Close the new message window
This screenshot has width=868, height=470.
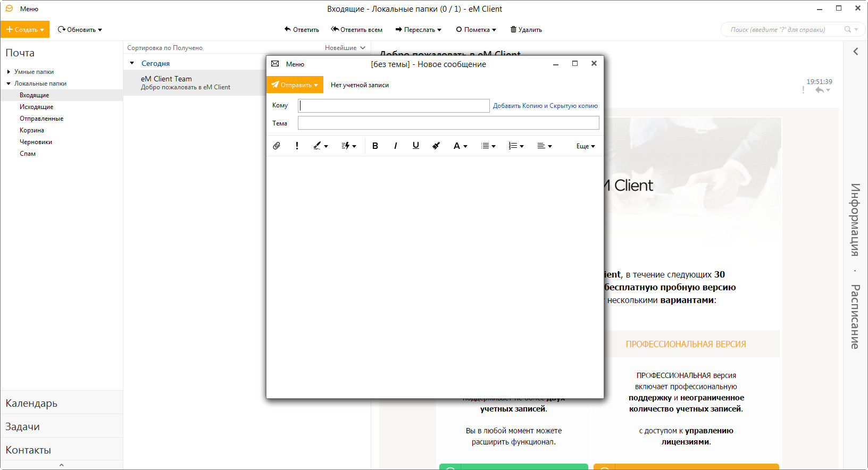(x=594, y=64)
